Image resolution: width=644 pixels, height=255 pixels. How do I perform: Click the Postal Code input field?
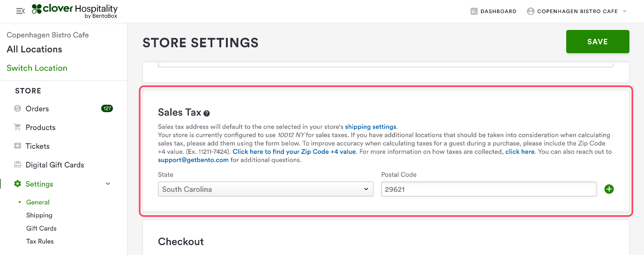click(488, 189)
